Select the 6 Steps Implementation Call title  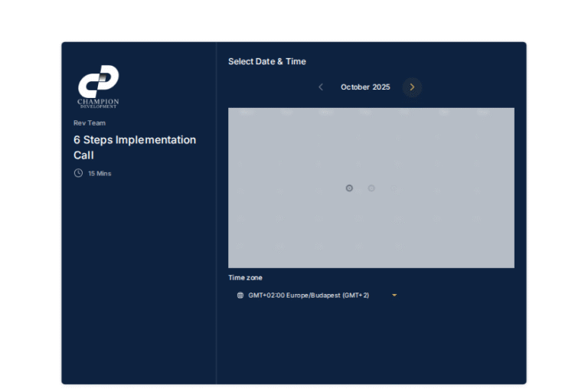click(x=135, y=147)
